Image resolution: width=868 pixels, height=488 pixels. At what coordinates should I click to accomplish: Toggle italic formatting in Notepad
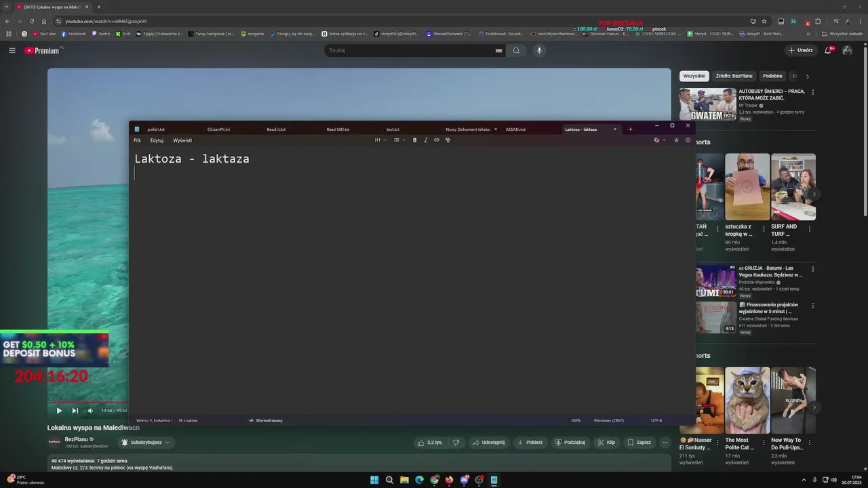tap(426, 140)
